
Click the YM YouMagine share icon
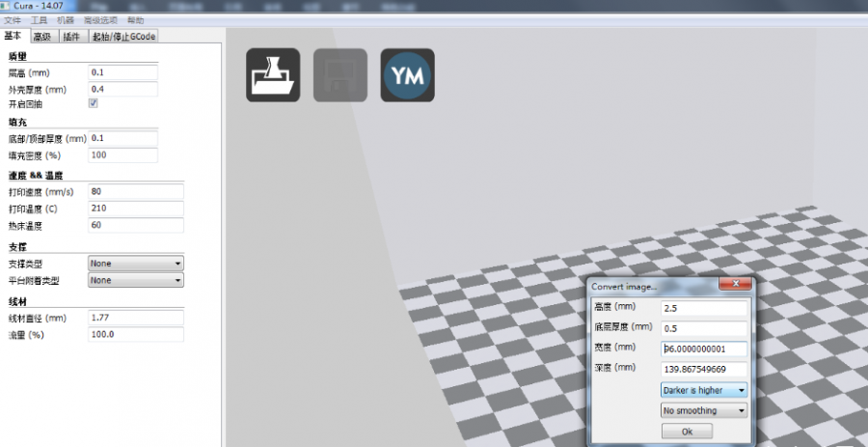(x=407, y=74)
